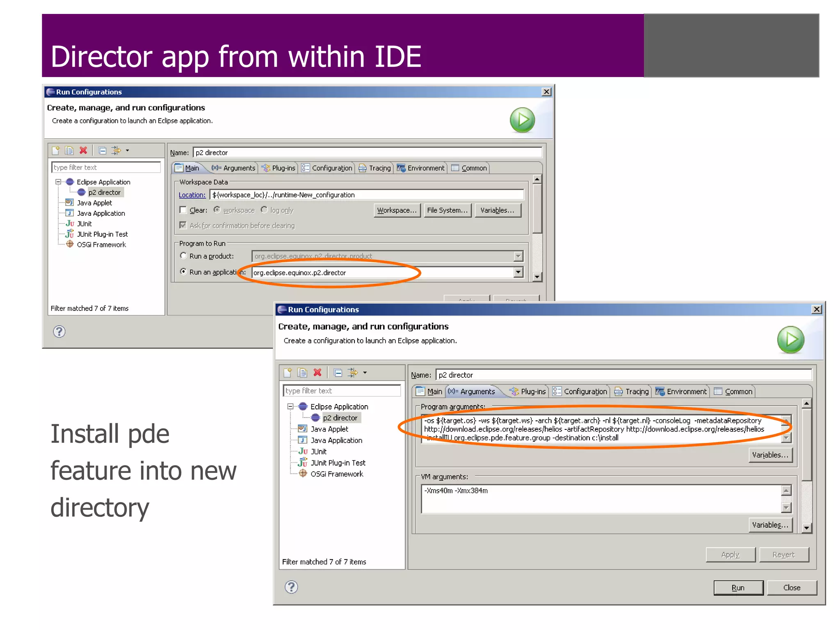Image resolution: width=840 pixels, height=630 pixels.
Task: Select Java Application in front window tree
Action: point(336,440)
